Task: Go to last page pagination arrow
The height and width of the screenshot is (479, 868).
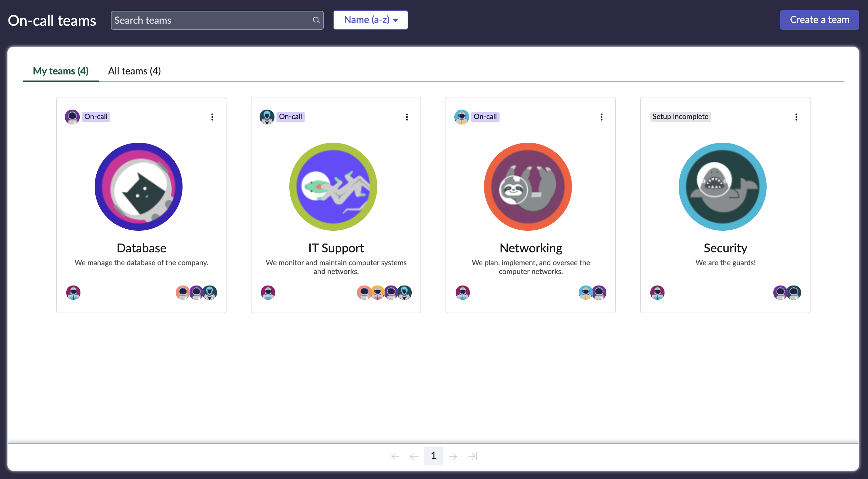Action: (473, 456)
